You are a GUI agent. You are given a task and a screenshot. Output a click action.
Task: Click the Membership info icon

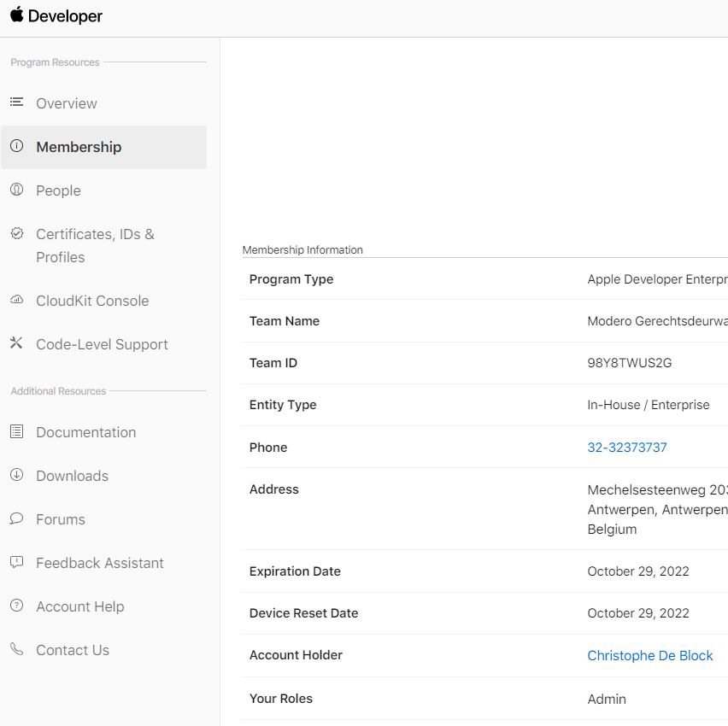pyautogui.click(x=17, y=146)
